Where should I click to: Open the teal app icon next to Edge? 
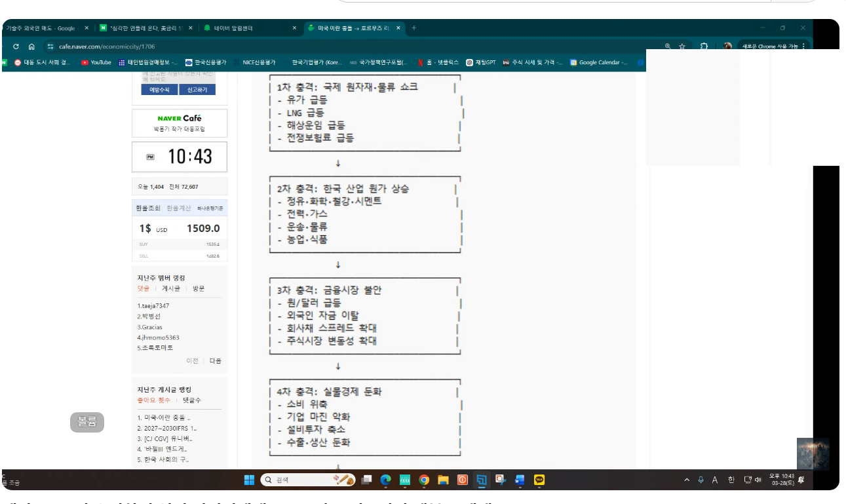pyautogui.click(x=405, y=480)
